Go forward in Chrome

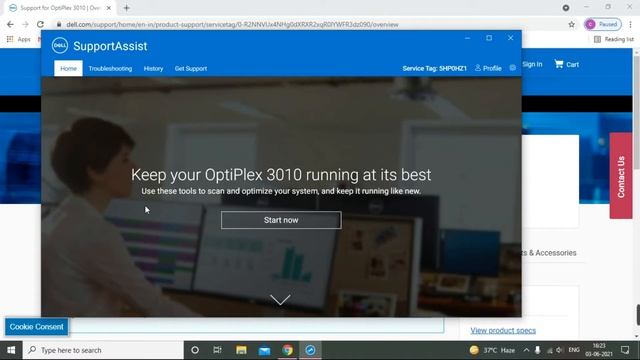[x=25, y=24]
